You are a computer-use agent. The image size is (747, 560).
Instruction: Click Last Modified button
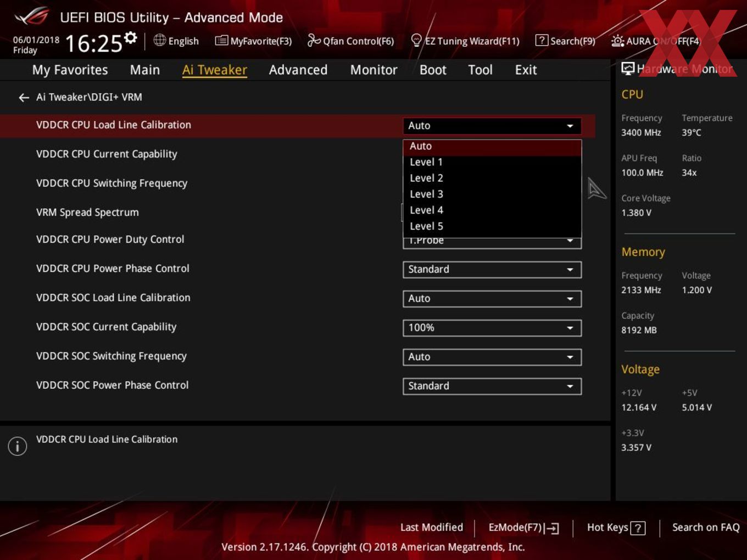(x=432, y=528)
